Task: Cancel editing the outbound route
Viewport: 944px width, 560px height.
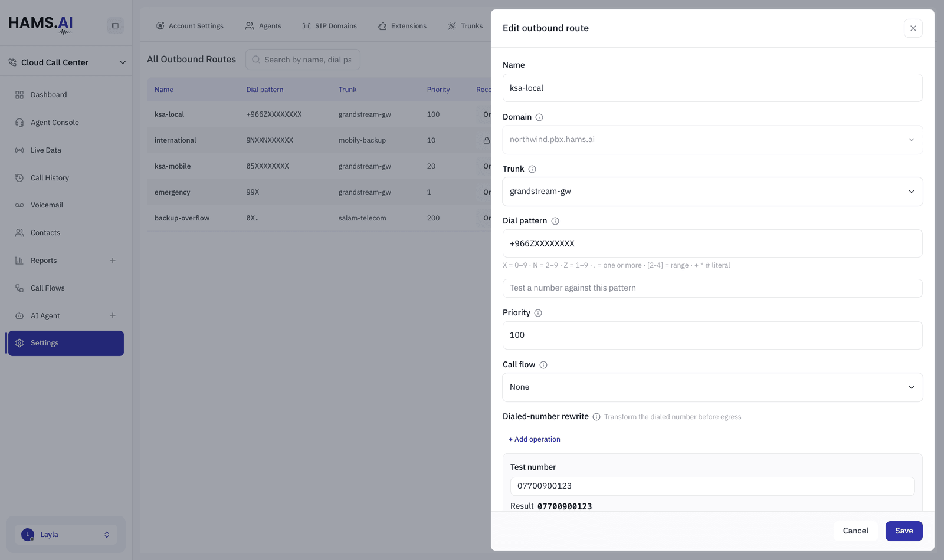Action: point(855,531)
